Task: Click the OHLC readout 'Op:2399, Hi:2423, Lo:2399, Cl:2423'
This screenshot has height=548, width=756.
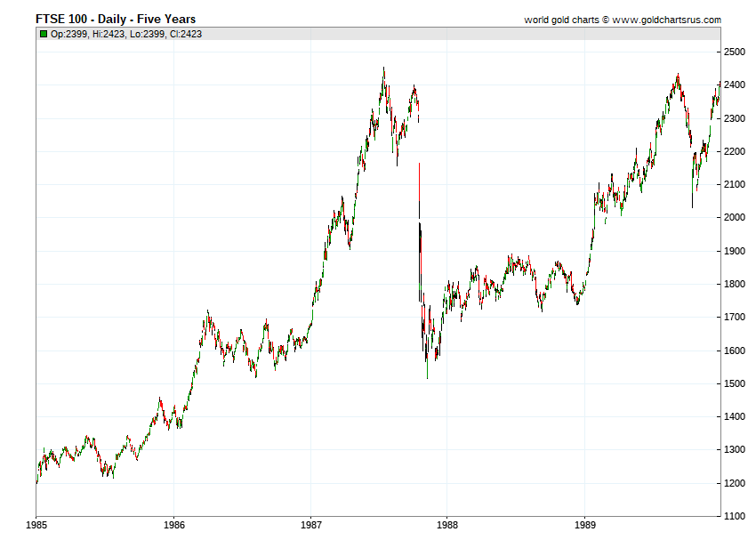Action: tap(126, 34)
